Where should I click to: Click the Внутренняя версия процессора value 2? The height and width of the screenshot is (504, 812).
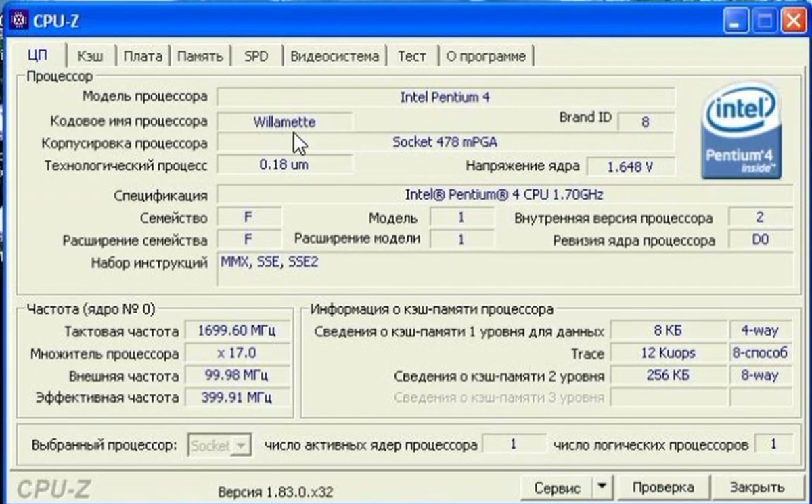(x=761, y=217)
